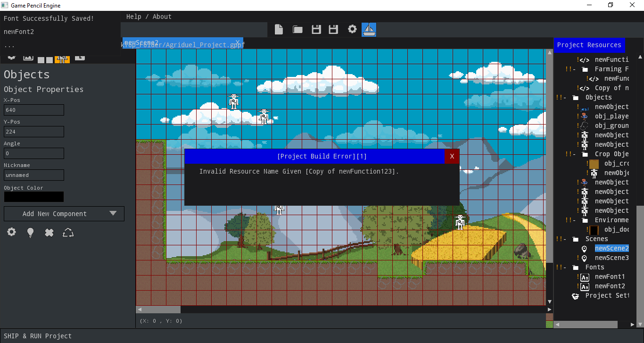
Task: Click the Y-Pos input field
Action: click(33, 132)
